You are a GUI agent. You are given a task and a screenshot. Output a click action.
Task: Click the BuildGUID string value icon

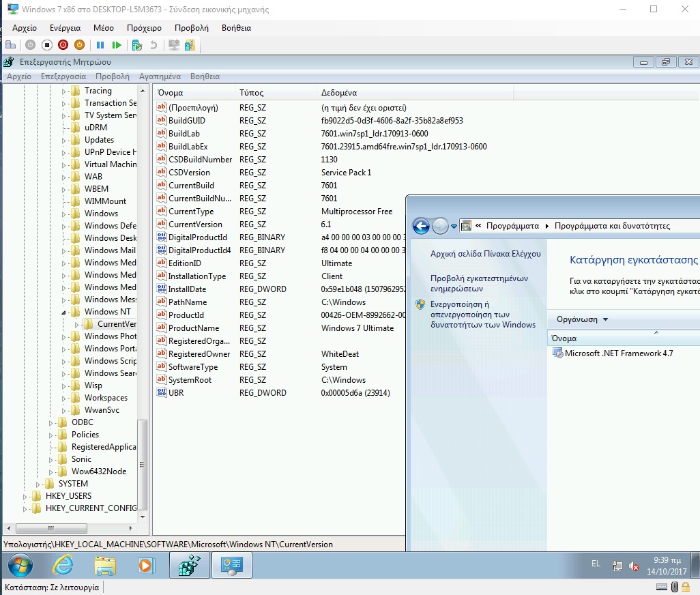coord(162,121)
